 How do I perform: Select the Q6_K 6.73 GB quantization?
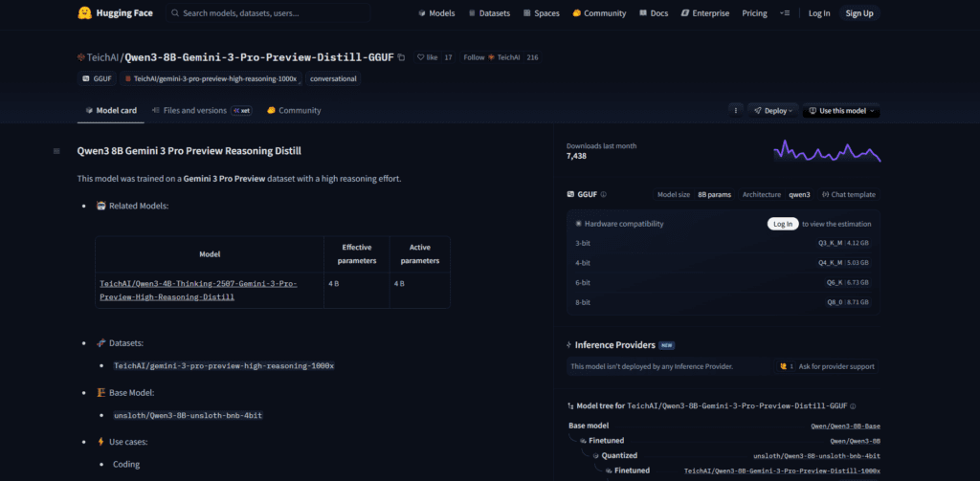pyautogui.click(x=847, y=282)
